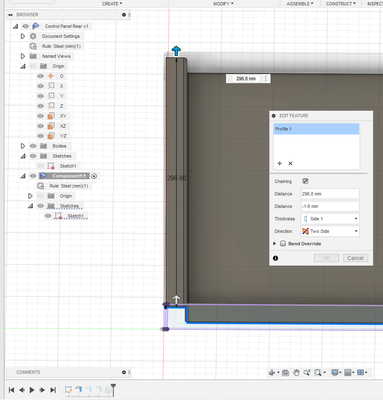
Task: Click the 296.8 mm canvas value box
Action: click(246, 79)
